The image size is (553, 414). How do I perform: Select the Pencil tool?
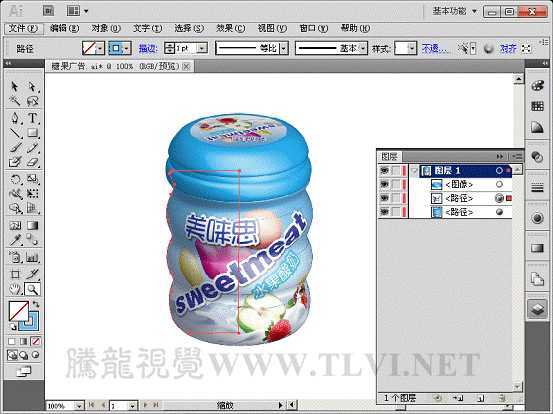32,147
